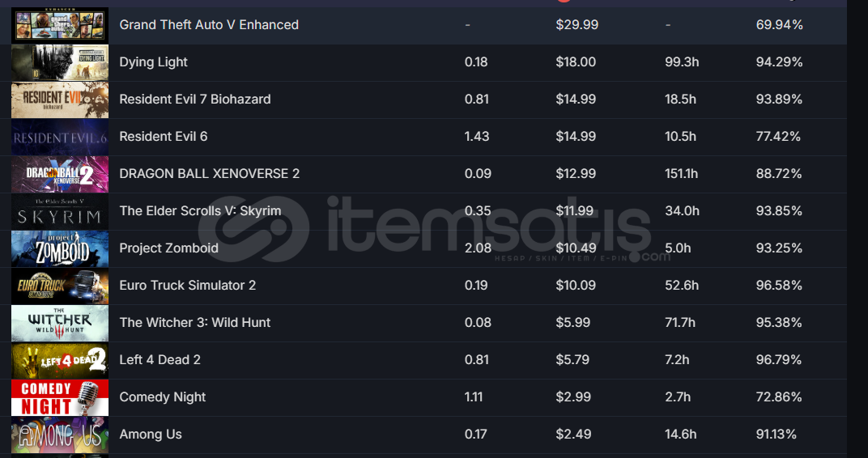Click the Dragon Ball Xenoverse 2 artwork
Image resolution: width=868 pixels, height=458 pixels.
[x=60, y=174]
